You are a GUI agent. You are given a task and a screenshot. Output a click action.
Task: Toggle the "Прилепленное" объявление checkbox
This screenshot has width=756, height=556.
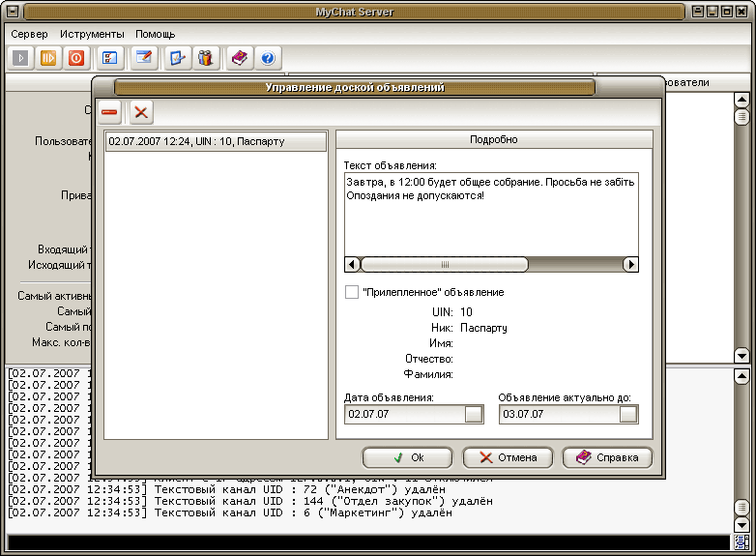352,292
